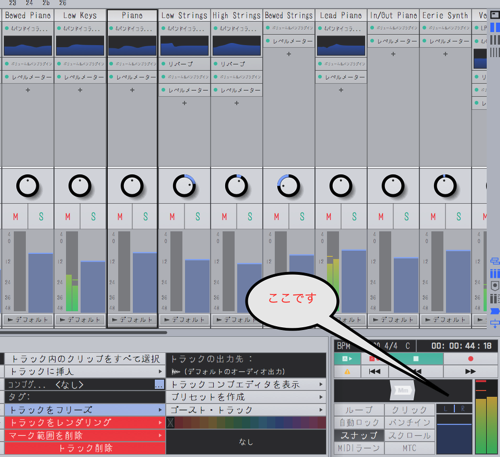The image size is (500, 457).
Task: Click the Bowed Piano volume fader
Action: point(40,283)
